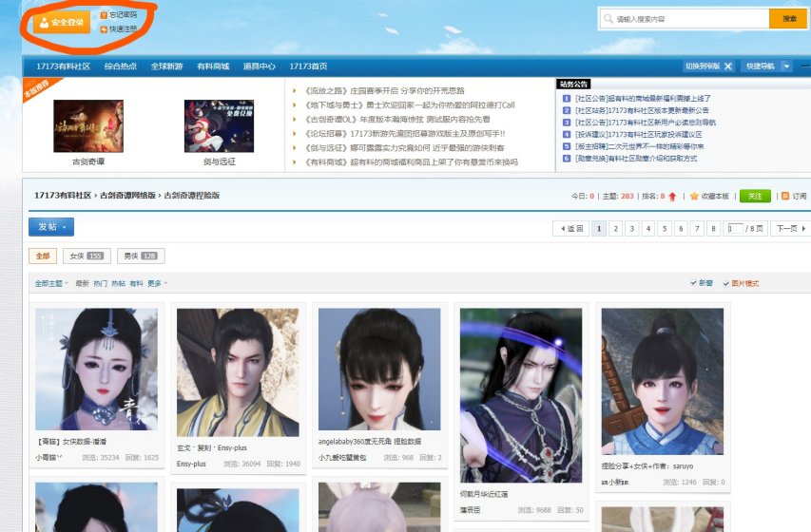Click the lightning icon beside 快速注册

click(x=104, y=29)
